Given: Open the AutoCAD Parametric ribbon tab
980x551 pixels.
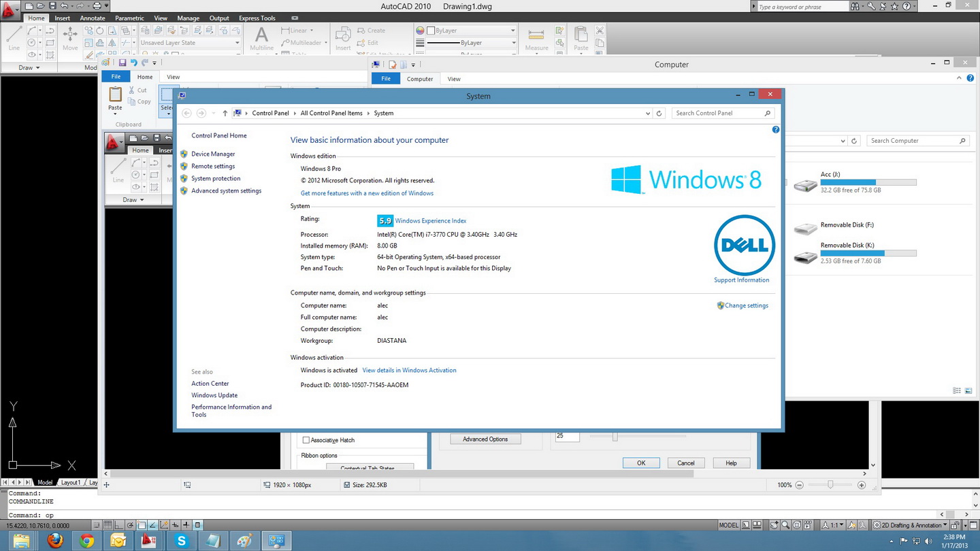Looking at the screenshot, I should [129, 18].
